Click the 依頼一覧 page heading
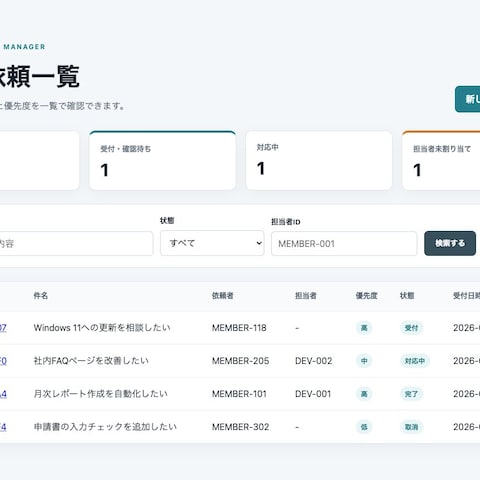Viewport: 480px width, 480px height. pyautogui.click(x=39, y=76)
